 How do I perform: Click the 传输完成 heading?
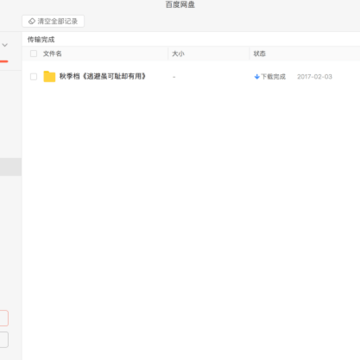coord(41,39)
